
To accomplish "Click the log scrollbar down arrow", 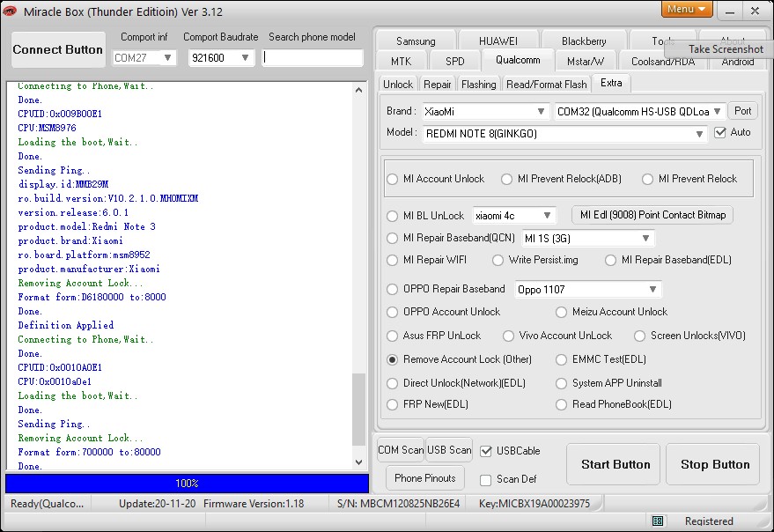I will 359,462.
